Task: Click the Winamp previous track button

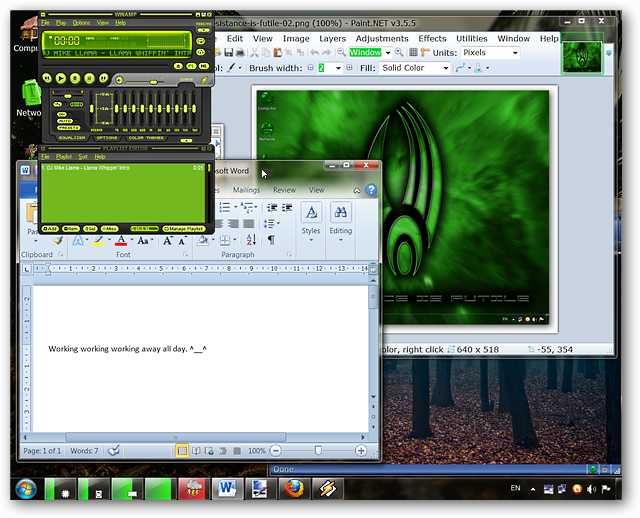Action: point(47,78)
